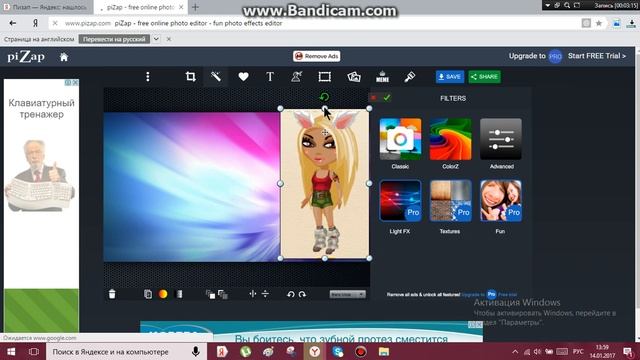Open the add photo tool

[354, 77]
